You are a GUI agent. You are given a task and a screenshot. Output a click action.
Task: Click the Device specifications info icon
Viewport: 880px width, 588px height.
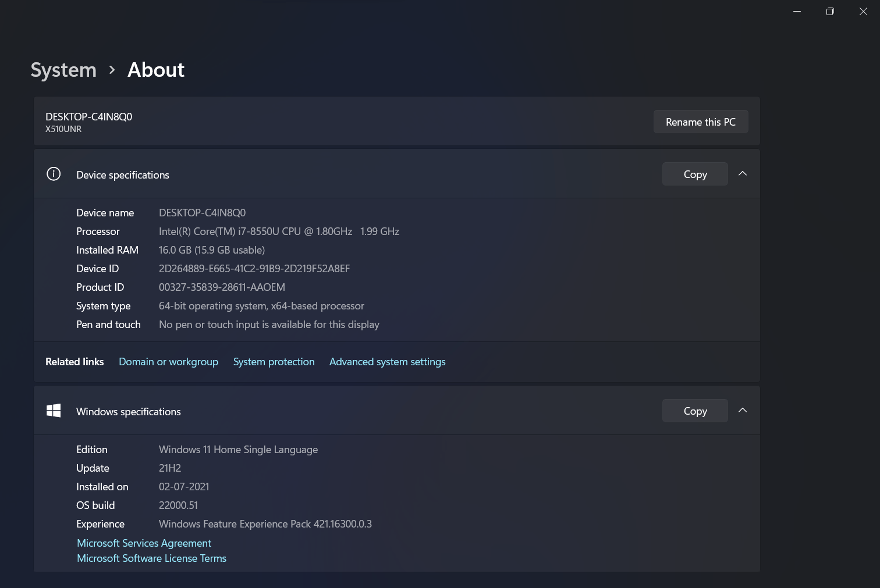(54, 174)
